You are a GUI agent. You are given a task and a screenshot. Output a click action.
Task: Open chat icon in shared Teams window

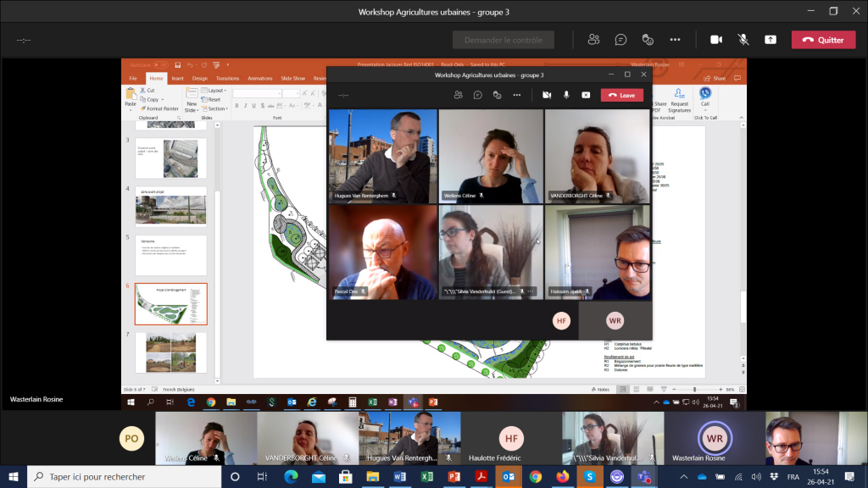click(478, 95)
